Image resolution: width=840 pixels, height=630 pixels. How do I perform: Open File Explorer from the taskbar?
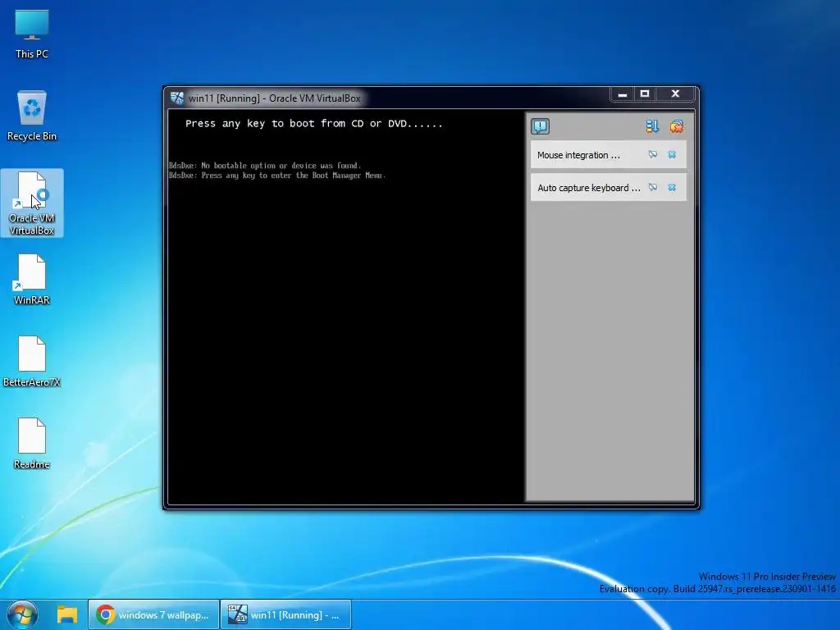pos(67,614)
